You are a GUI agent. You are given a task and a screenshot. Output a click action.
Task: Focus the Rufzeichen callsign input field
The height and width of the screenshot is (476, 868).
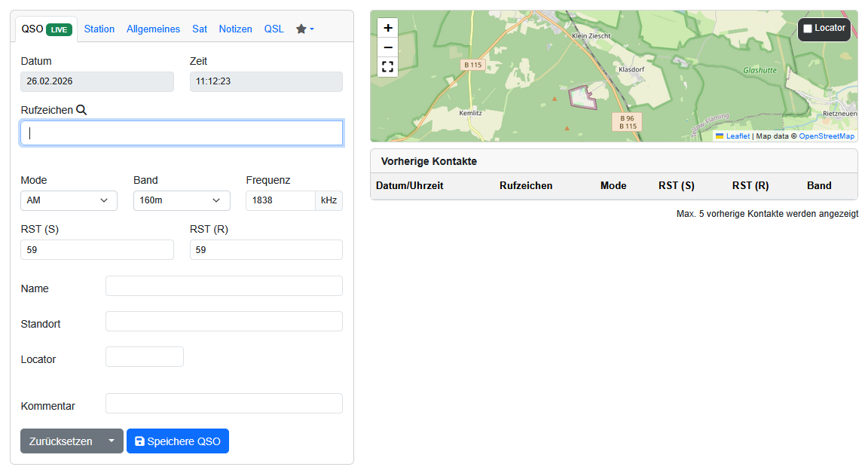click(x=182, y=133)
